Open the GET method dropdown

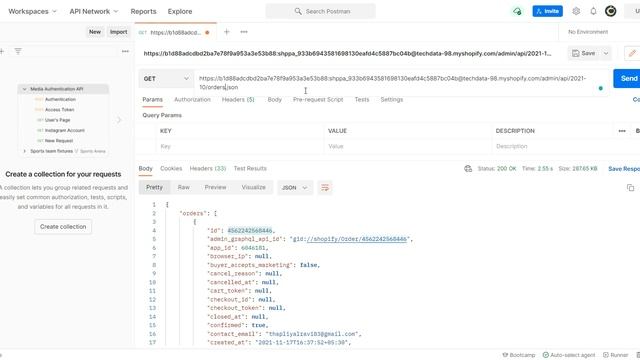pos(166,78)
